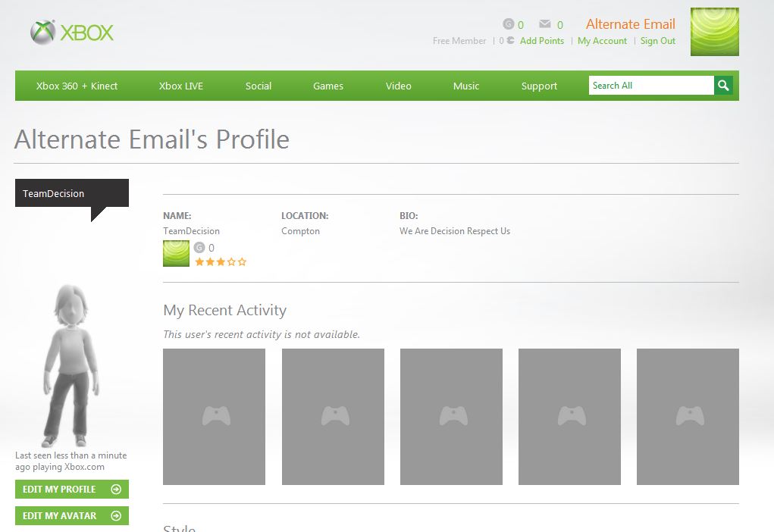The image size is (774, 532).
Task: Open the Video menu
Action: point(398,86)
